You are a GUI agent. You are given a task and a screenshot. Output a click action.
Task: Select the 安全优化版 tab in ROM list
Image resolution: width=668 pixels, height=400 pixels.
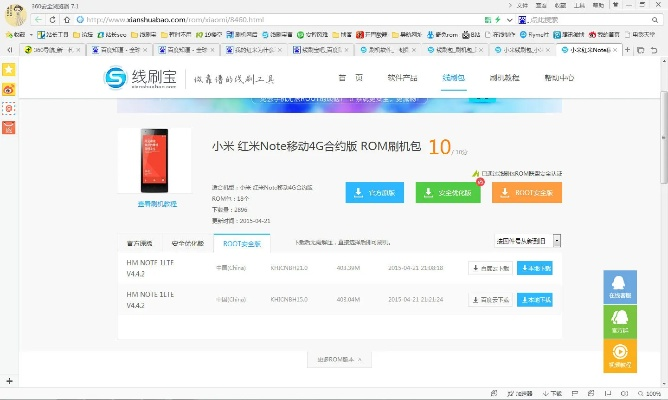pos(187,243)
